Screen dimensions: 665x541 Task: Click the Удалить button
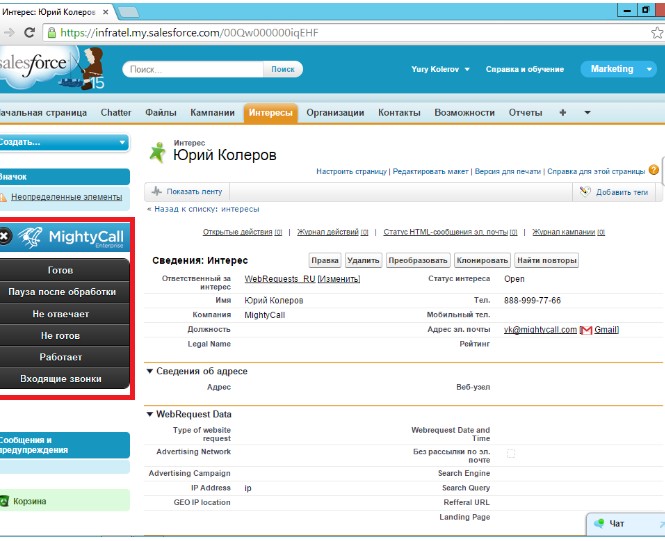coord(363,260)
